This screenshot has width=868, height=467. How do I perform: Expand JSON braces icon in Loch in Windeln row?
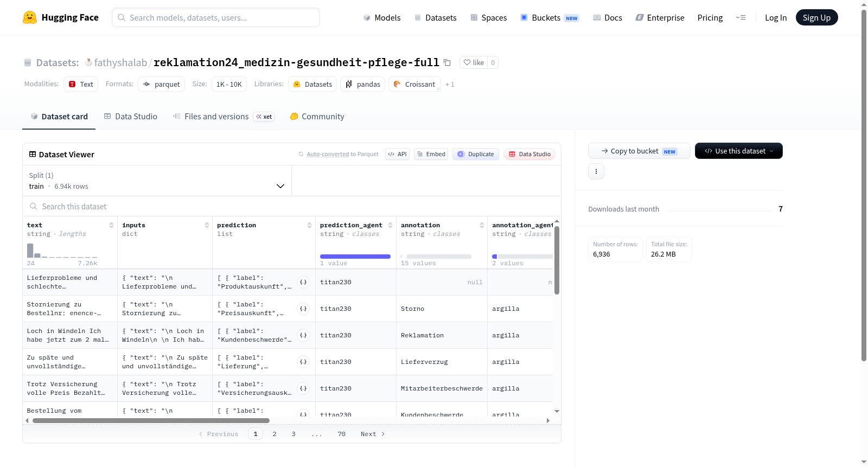[303, 335]
